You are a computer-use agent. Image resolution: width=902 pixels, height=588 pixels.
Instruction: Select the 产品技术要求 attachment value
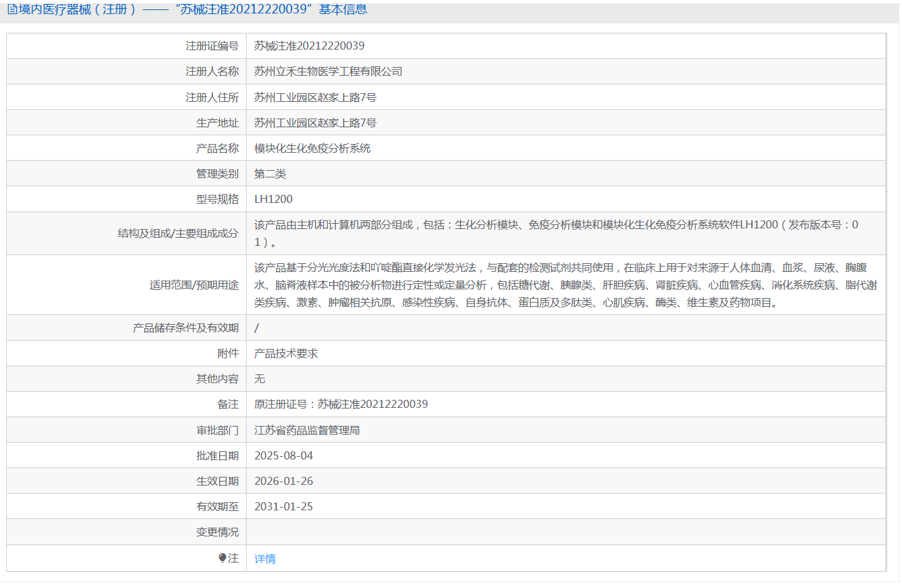coord(286,353)
